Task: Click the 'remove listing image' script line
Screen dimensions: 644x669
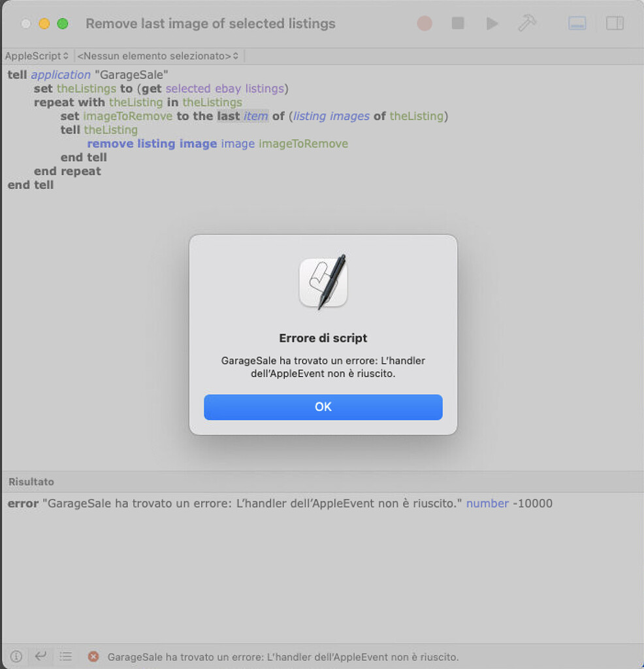Action: pyautogui.click(x=217, y=144)
